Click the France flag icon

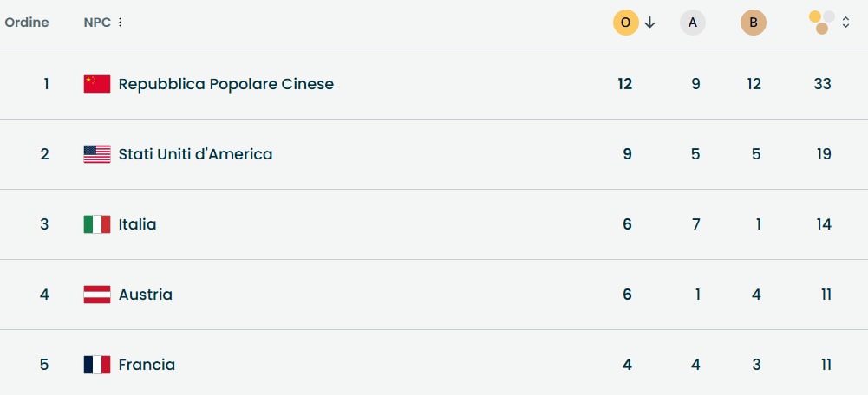tap(97, 365)
